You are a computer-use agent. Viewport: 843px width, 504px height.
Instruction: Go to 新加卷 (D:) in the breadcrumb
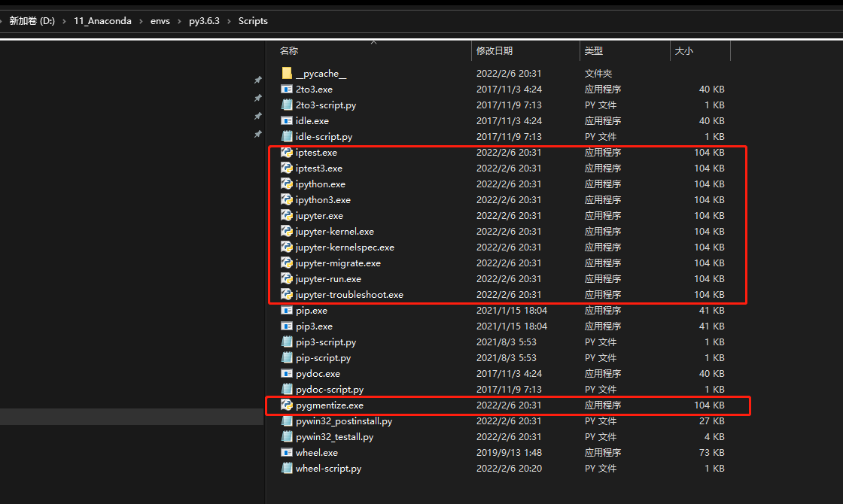tap(32, 21)
